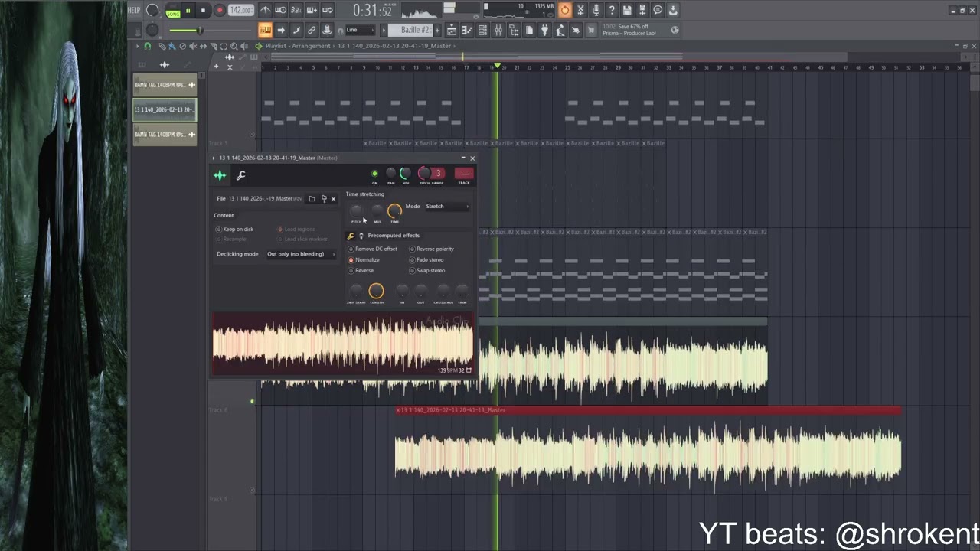980x551 pixels.
Task: Toggle SONG pattern mode switch
Action: click(x=173, y=11)
